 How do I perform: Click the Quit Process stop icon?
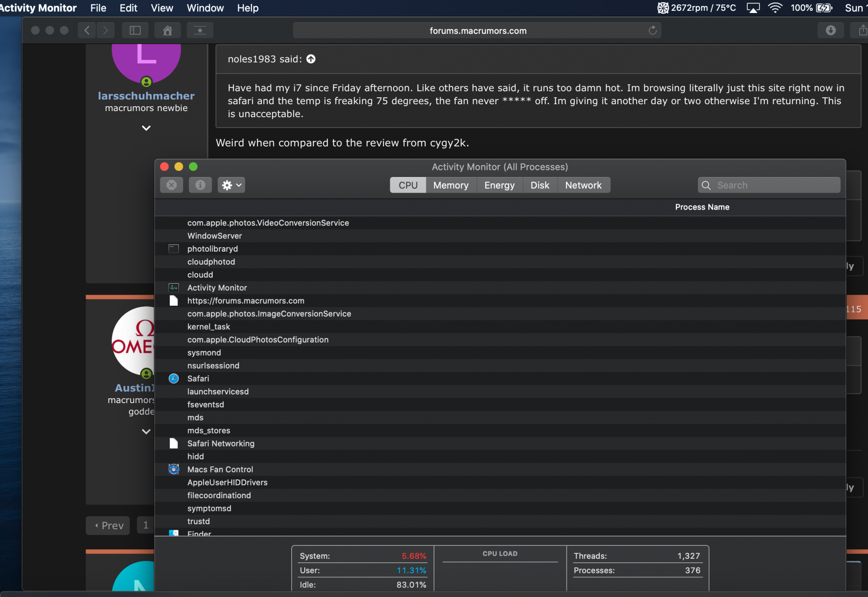(171, 185)
